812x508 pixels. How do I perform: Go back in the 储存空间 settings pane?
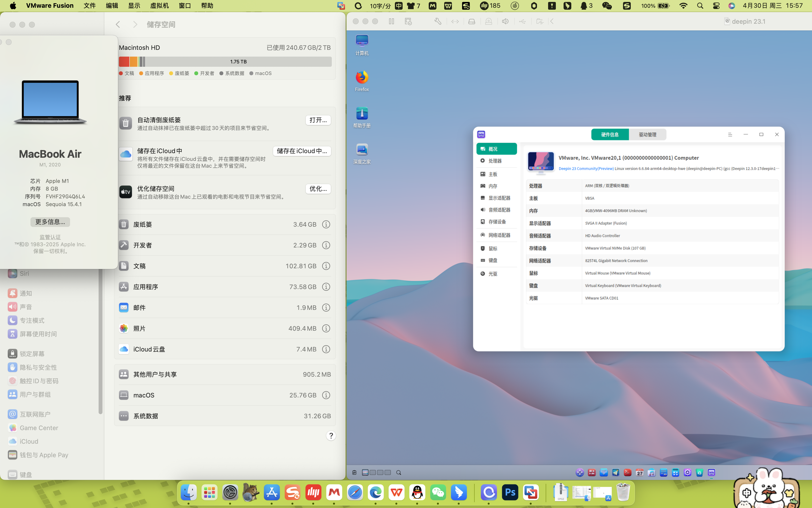(x=118, y=24)
